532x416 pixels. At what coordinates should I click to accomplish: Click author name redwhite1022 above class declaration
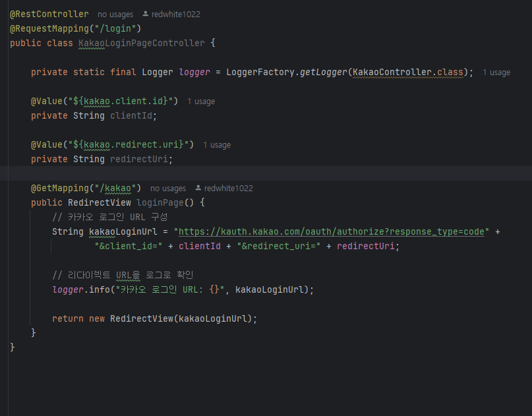(176, 15)
